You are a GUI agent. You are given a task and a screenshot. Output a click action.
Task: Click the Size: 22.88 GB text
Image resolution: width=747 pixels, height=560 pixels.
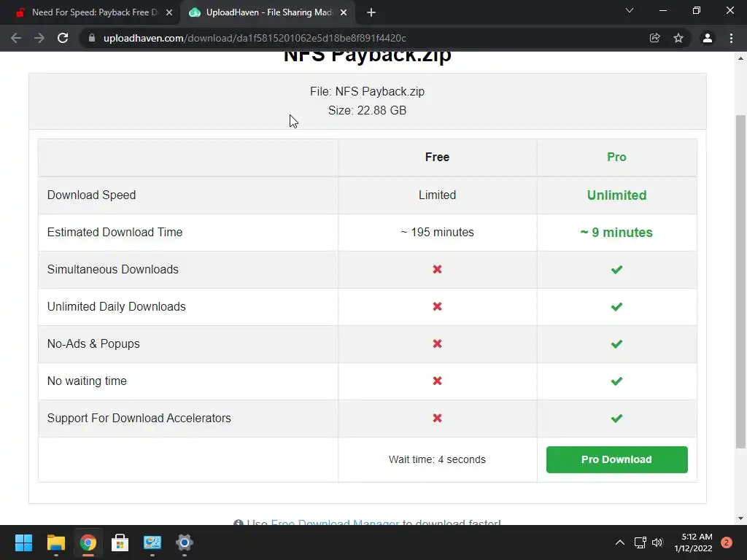[x=368, y=111]
